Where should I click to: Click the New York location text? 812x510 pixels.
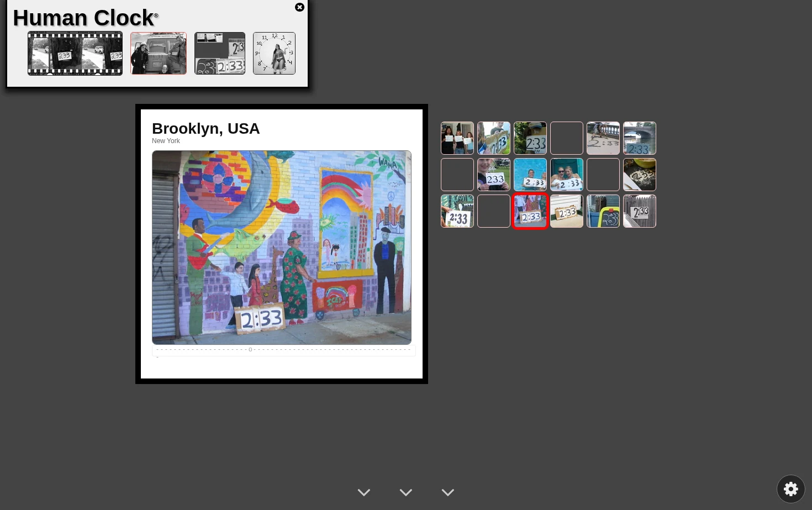[166, 141]
